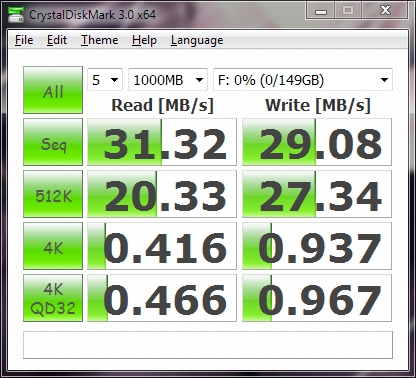Open the Theme menu
416x378 pixels.
[100, 40]
